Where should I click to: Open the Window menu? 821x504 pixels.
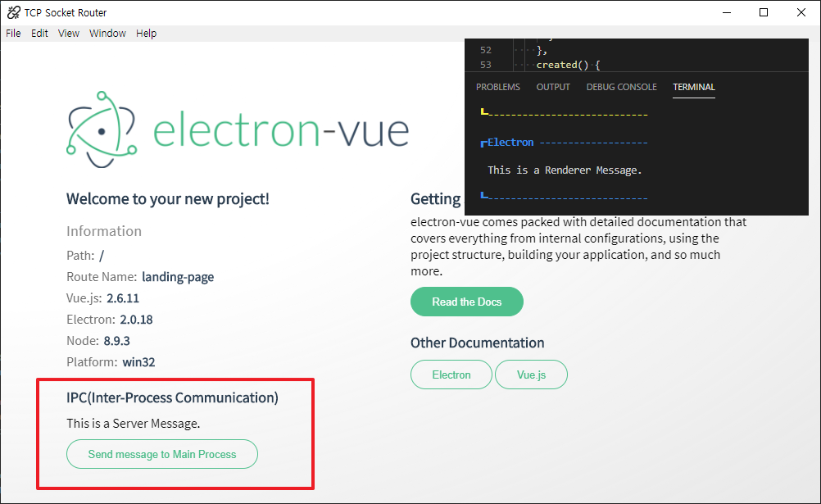pyautogui.click(x=107, y=33)
